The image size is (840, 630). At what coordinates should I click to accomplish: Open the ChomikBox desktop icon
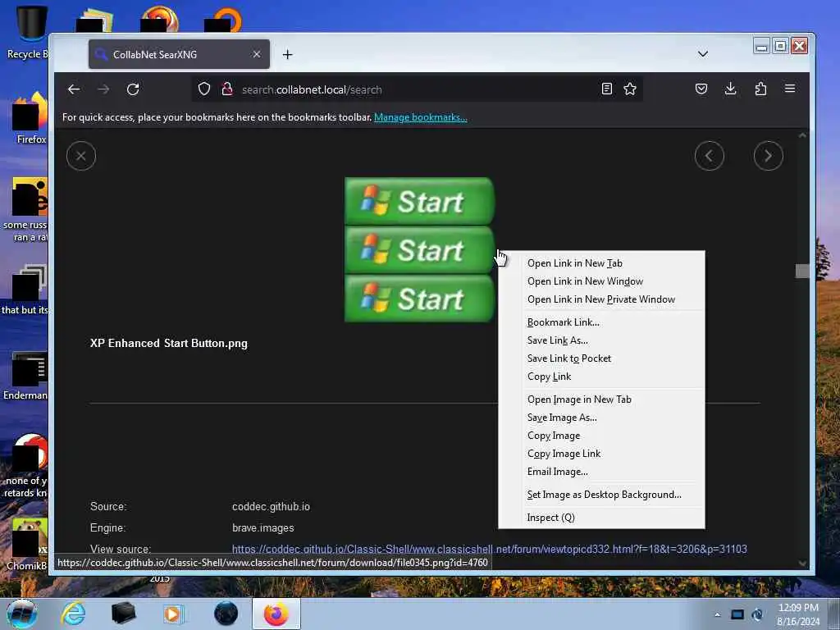tap(27, 544)
